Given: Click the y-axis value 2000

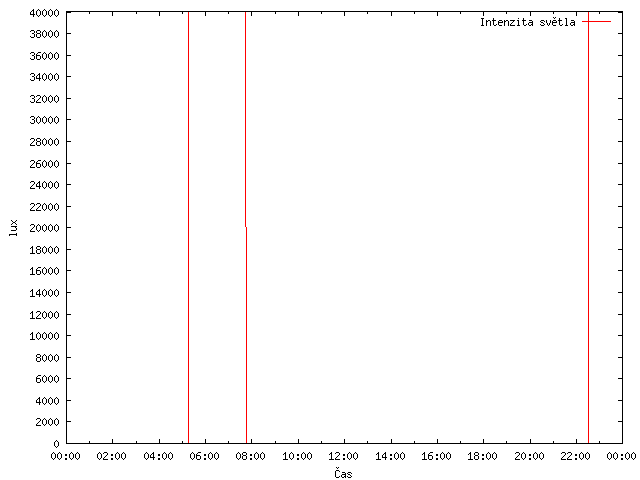Looking at the screenshot, I should pyautogui.click(x=47, y=422).
